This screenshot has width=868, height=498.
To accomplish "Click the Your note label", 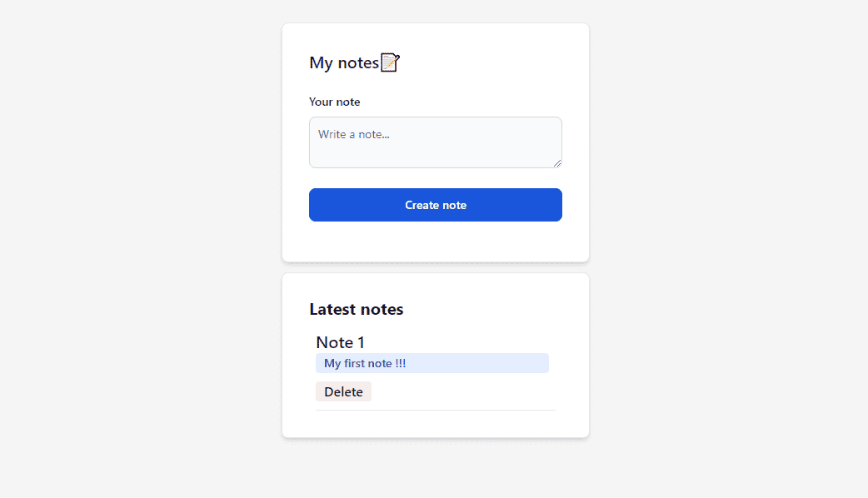I will [x=334, y=102].
